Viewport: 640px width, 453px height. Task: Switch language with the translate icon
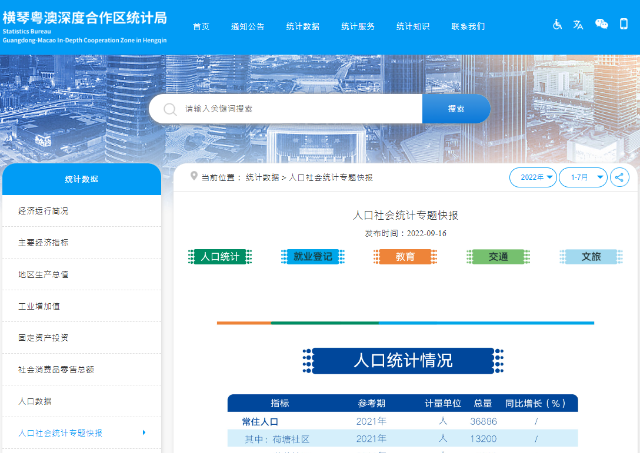(x=578, y=24)
